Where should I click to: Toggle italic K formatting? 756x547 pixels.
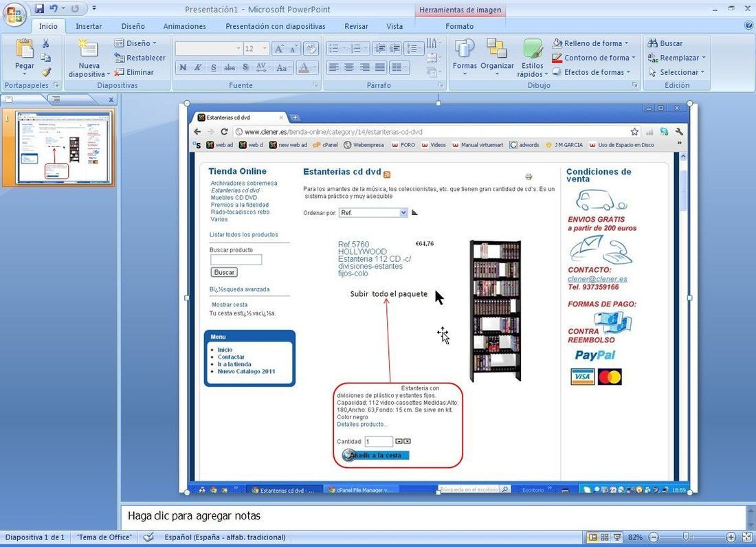coord(198,67)
